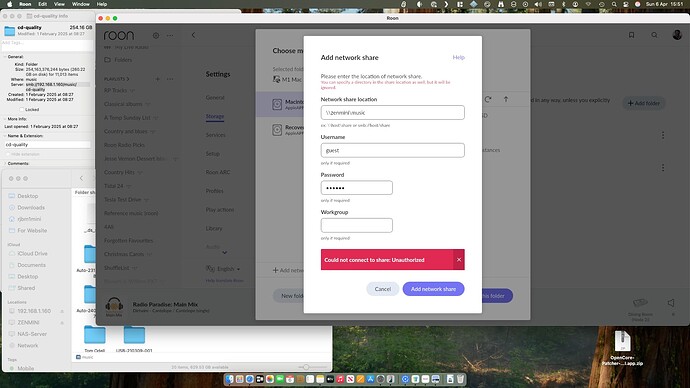Open the Classical album playlist
The width and height of the screenshot is (690, 388).
[x=123, y=104]
